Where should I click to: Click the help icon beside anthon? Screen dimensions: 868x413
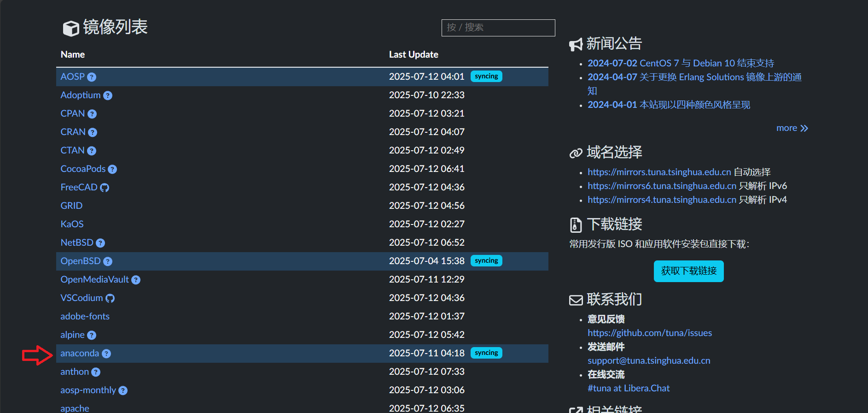pyautogui.click(x=96, y=372)
